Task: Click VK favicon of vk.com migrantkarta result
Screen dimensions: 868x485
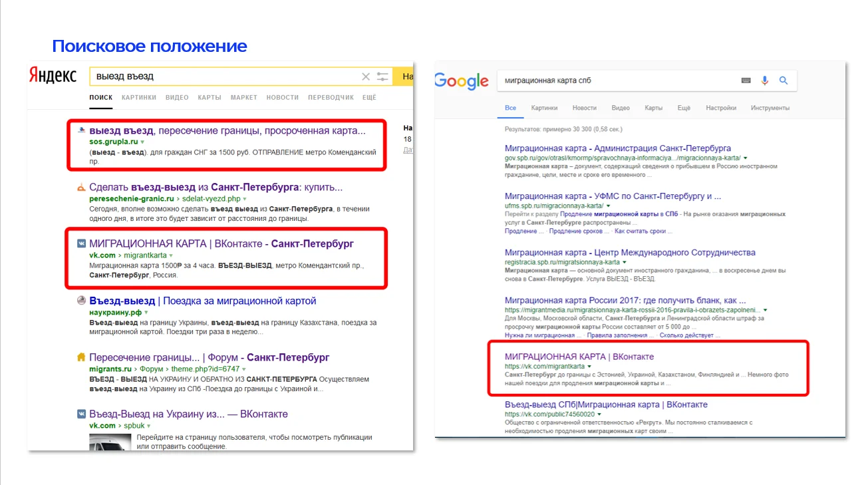Action: 81,243
